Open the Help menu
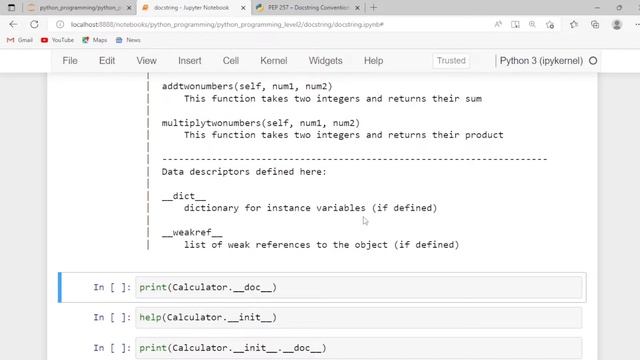 [x=373, y=61]
